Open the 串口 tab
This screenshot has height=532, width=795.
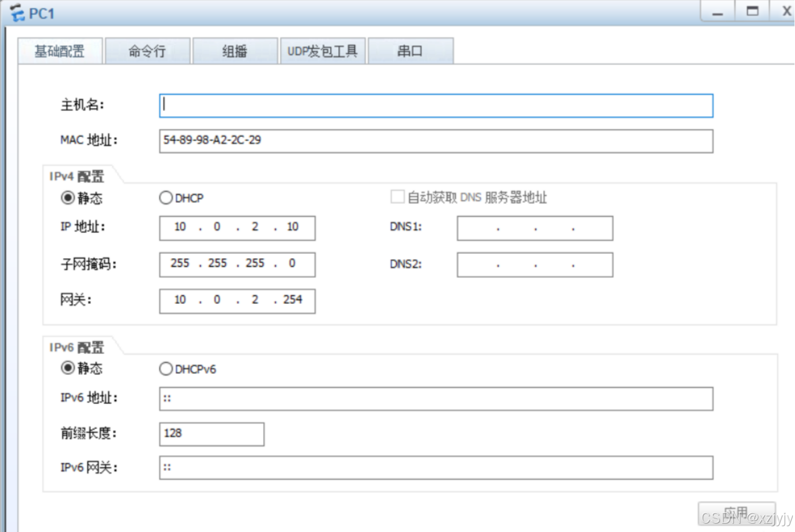click(411, 51)
